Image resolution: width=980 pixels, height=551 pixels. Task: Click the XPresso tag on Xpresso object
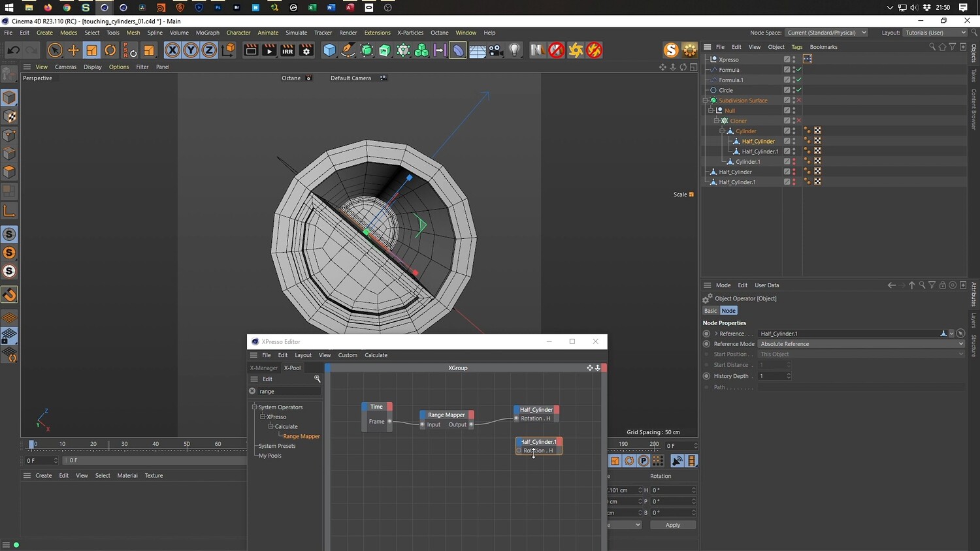[x=808, y=59]
